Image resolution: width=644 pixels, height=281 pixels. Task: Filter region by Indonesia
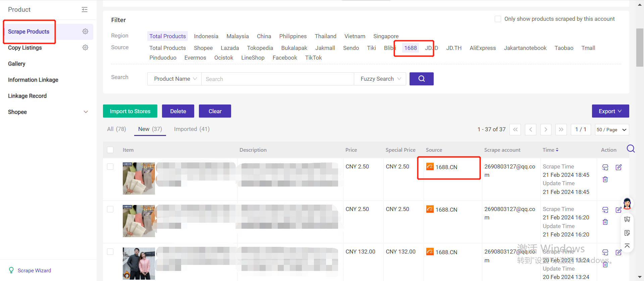point(206,36)
